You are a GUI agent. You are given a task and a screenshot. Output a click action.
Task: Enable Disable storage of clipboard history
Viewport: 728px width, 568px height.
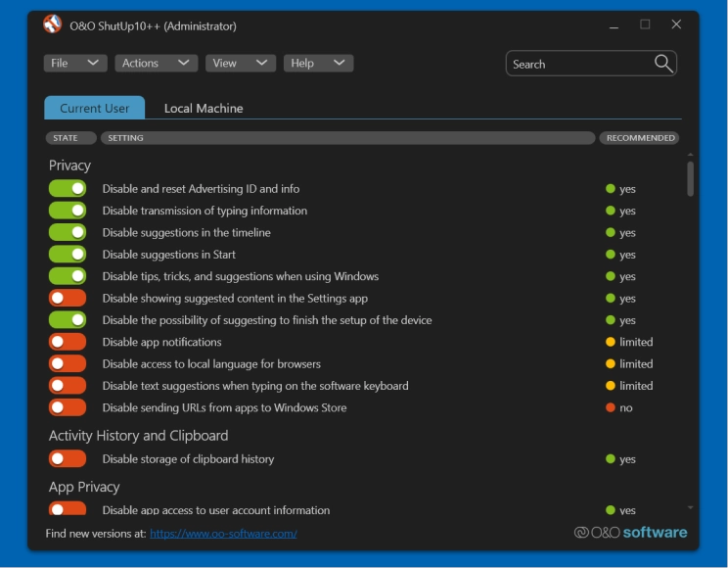(x=68, y=459)
